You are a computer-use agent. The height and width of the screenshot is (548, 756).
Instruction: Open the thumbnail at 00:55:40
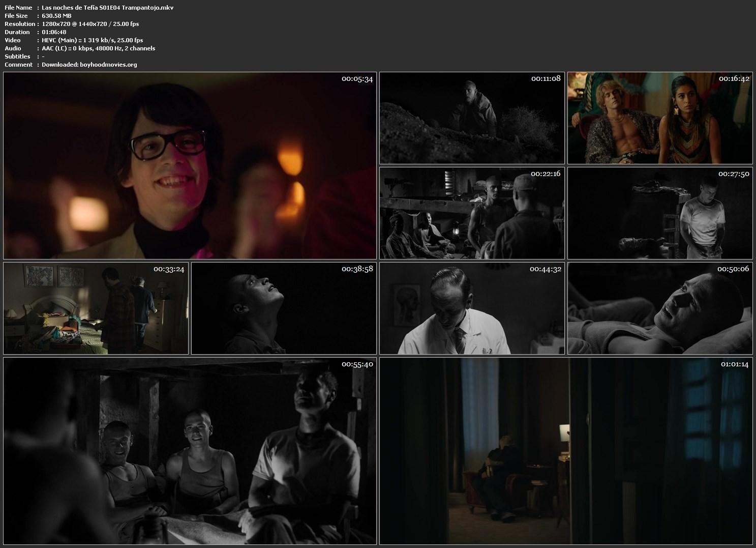(x=190, y=451)
